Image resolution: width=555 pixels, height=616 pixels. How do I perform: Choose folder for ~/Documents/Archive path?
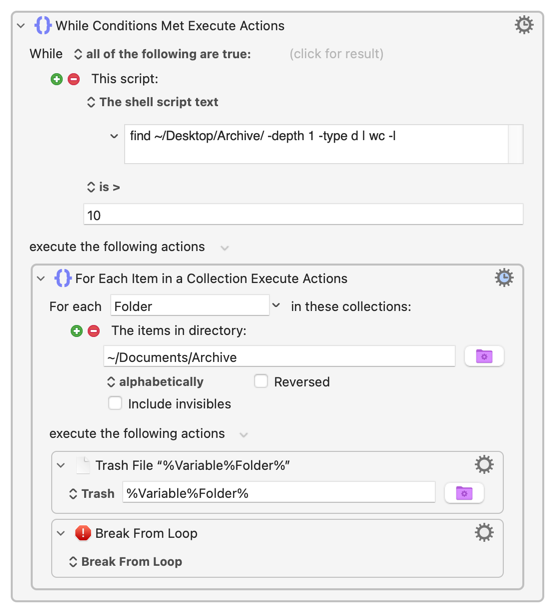(x=484, y=356)
